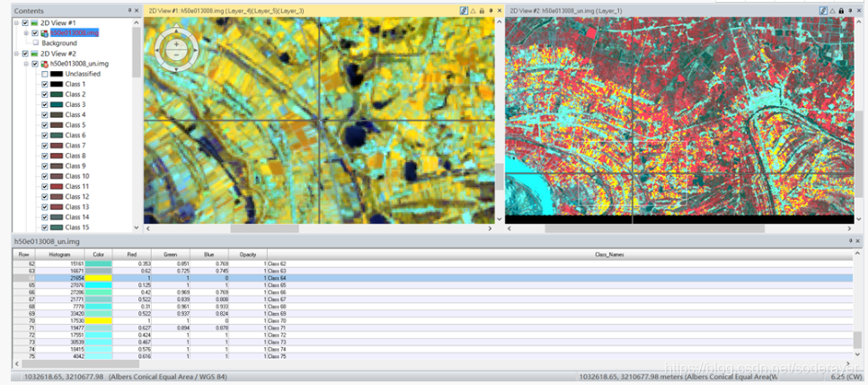Select the Background item in Contents
The image size is (868, 385).
tap(59, 43)
